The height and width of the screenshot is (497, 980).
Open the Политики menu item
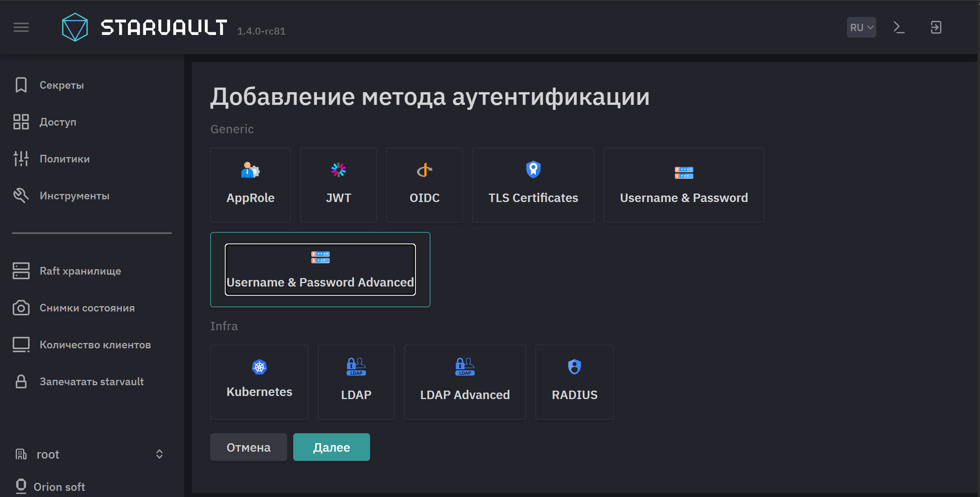(x=65, y=159)
